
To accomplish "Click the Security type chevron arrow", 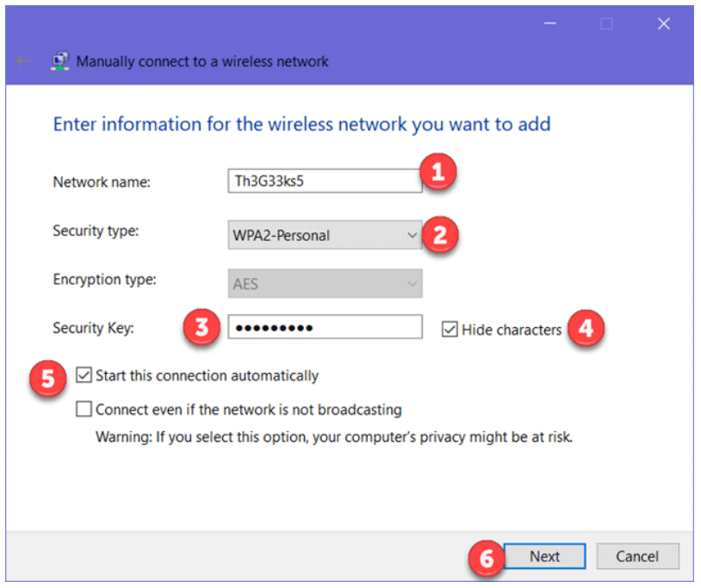I will pyautogui.click(x=412, y=235).
